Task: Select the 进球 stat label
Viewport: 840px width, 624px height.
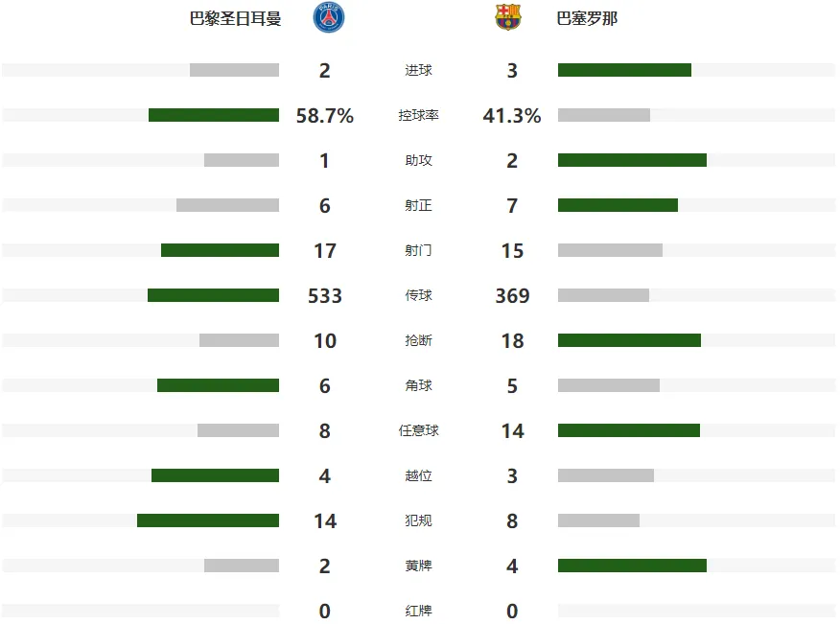Action: [x=418, y=70]
